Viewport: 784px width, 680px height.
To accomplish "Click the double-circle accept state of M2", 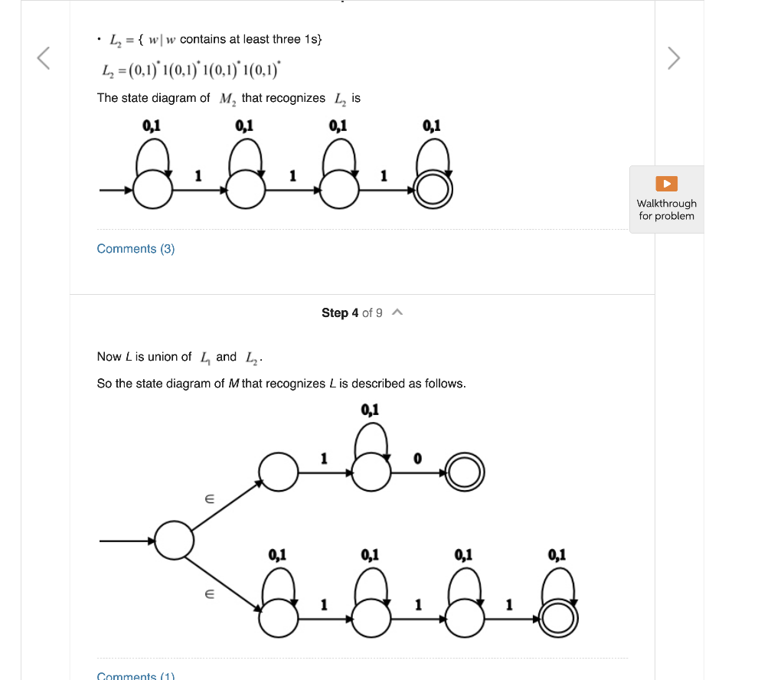I will point(433,190).
